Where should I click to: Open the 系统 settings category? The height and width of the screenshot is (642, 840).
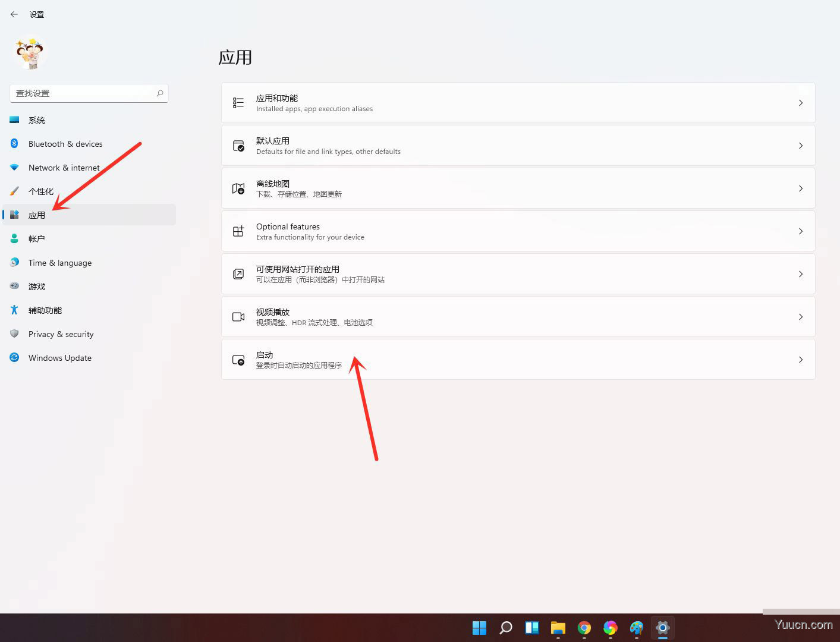click(37, 120)
